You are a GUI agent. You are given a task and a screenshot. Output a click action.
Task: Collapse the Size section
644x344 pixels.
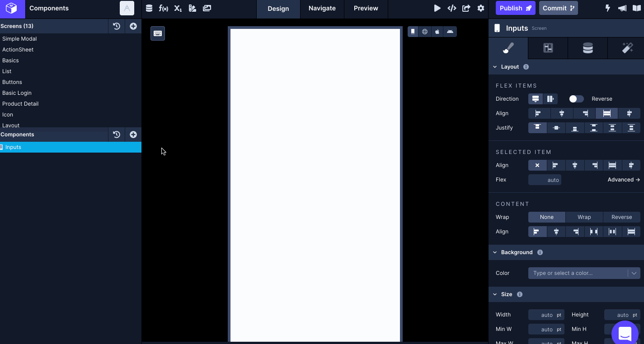point(495,294)
